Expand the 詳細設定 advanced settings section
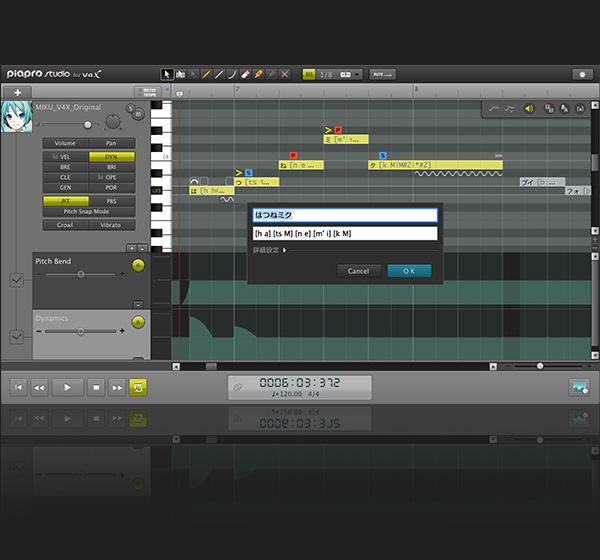The width and height of the screenshot is (600, 560). pos(270,251)
